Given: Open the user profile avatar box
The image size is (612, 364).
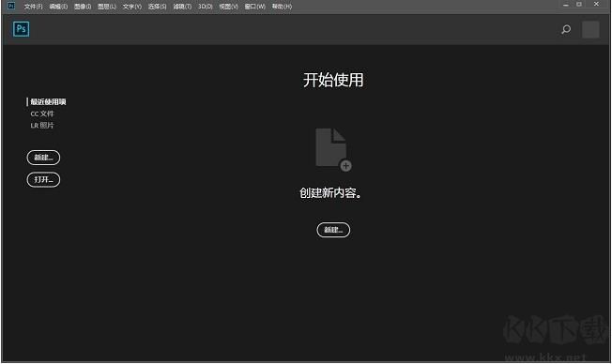Looking at the screenshot, I should 590,29.
